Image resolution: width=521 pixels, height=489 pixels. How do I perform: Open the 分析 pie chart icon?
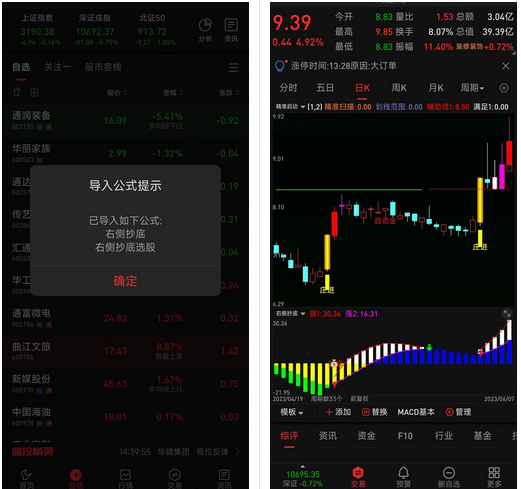click(x=205, y=30)
